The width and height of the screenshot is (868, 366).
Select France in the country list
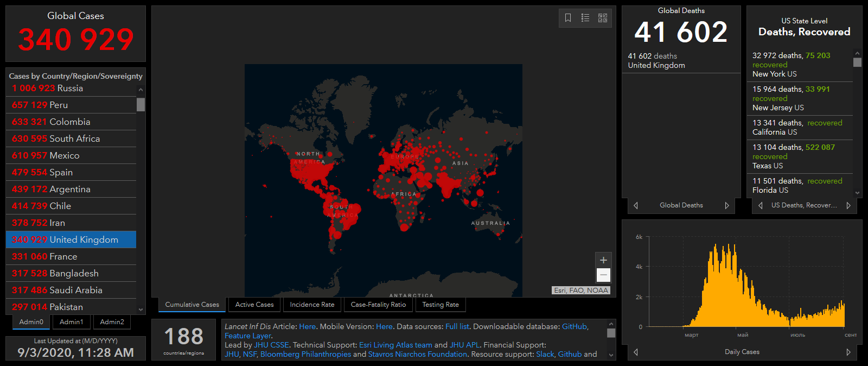[71, 256]
